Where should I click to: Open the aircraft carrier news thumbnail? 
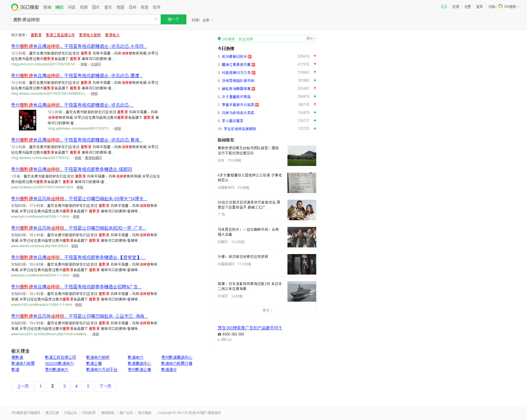pos(302,291)
